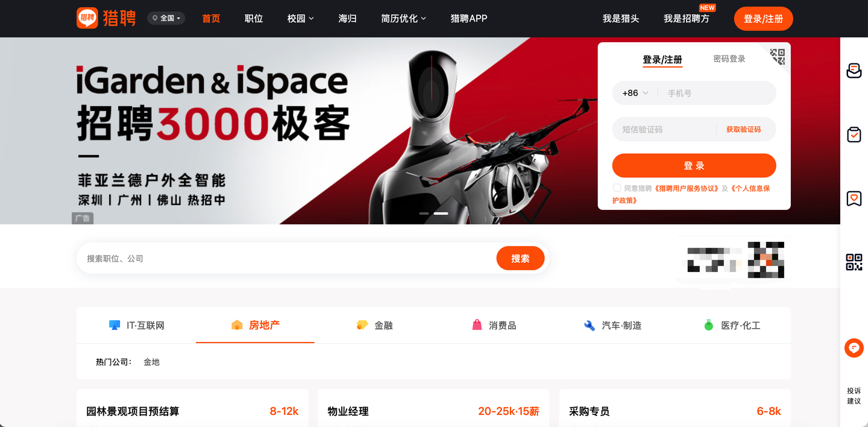Click 获取验证码 link
Viewport: 868px width, 427px height.
[x=743, y=130]
